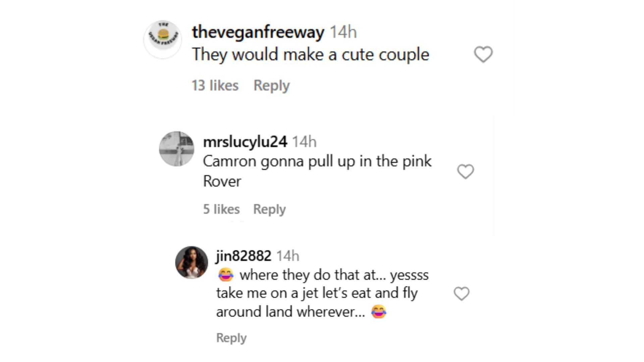Open the mrslucylu24 username link

(245, 142)
